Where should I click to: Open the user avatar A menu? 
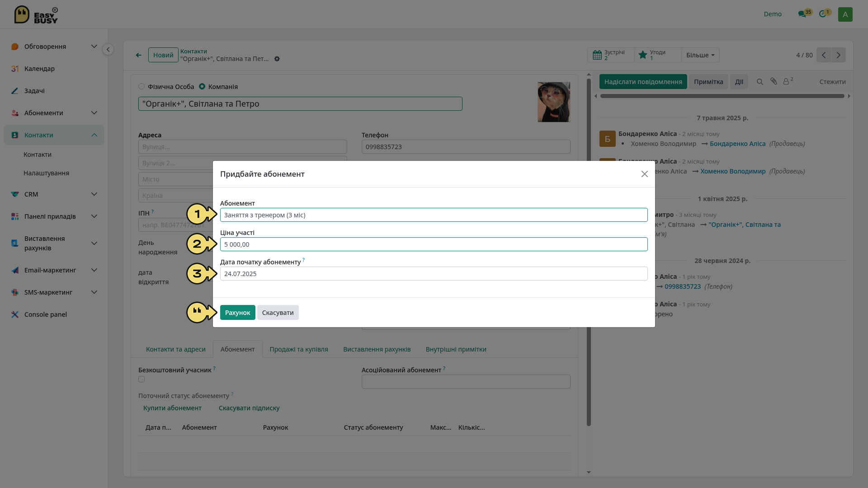[x=845, y=14]
